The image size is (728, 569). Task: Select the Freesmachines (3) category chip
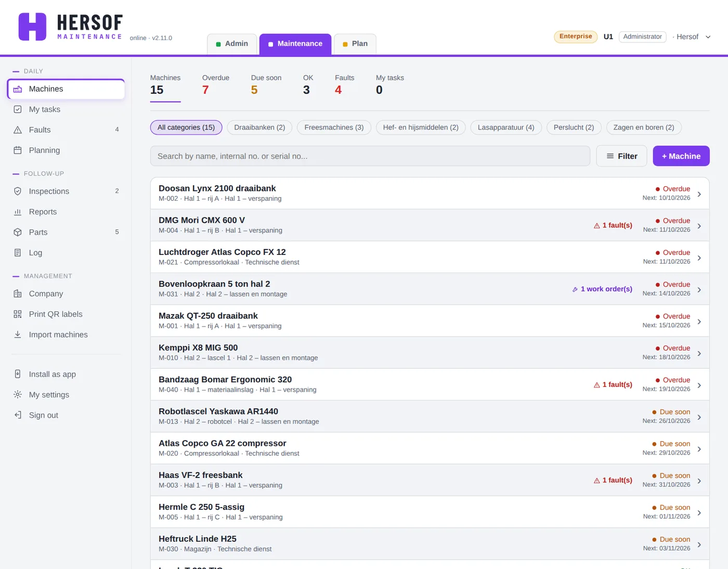click(x=334, y=127)
